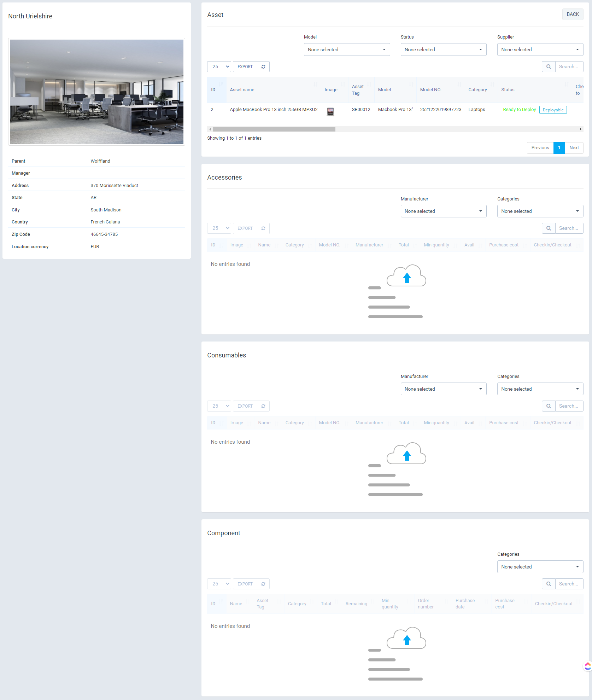This screenshot has height=700, width=592.
Task: Go to Next page of assets
Action: [x=574, y=148]
